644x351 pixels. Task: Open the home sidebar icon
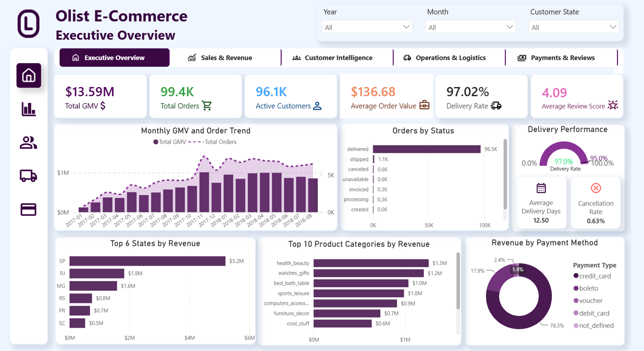click(x=29, y=76)
